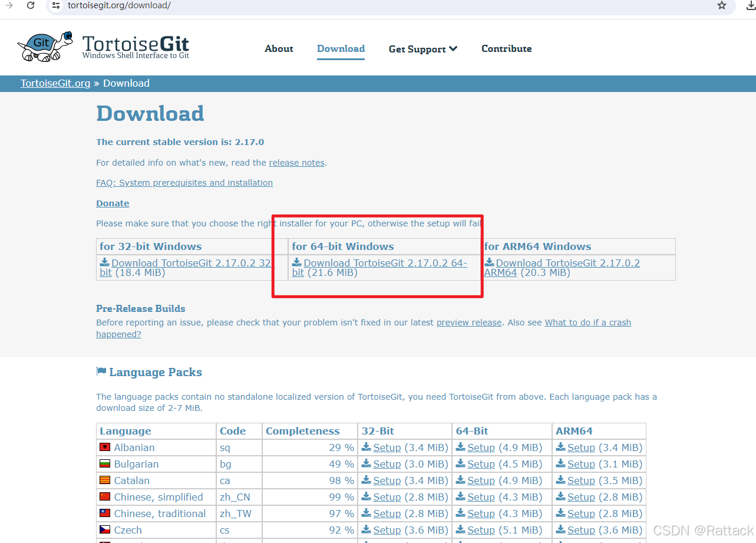Select the Download navigation tab
Screen dimensions: 756x543
coord(341,50)
